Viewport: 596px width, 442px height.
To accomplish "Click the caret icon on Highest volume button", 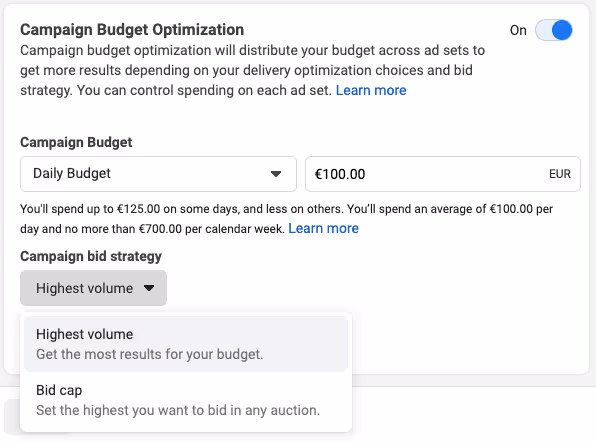I will coord(149,288).
